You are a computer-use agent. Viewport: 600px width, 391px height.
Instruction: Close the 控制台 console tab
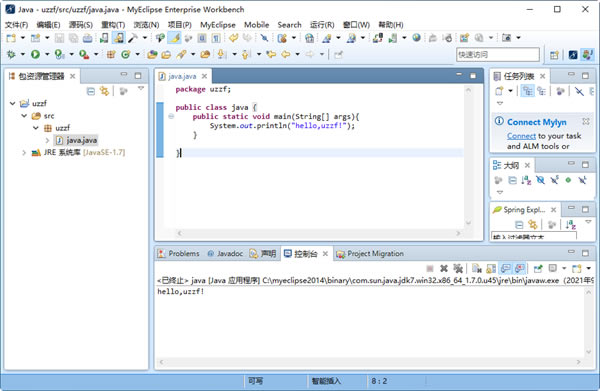[325, 254]
